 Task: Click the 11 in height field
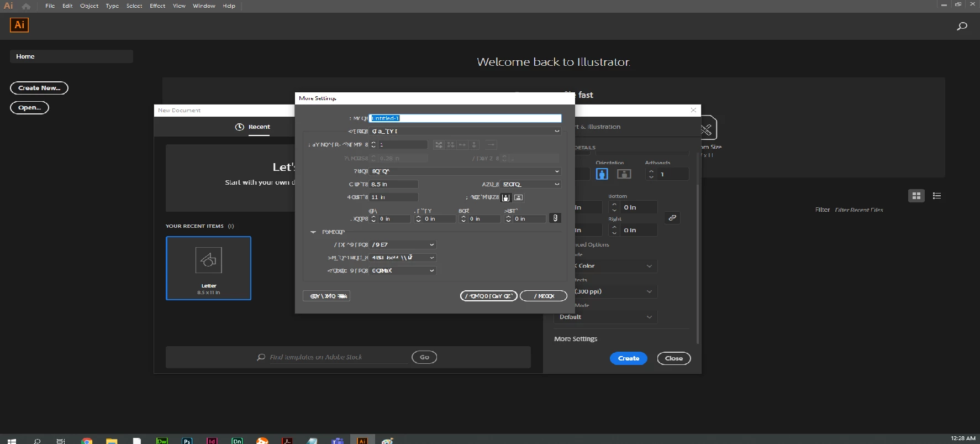tap(394, 197)
